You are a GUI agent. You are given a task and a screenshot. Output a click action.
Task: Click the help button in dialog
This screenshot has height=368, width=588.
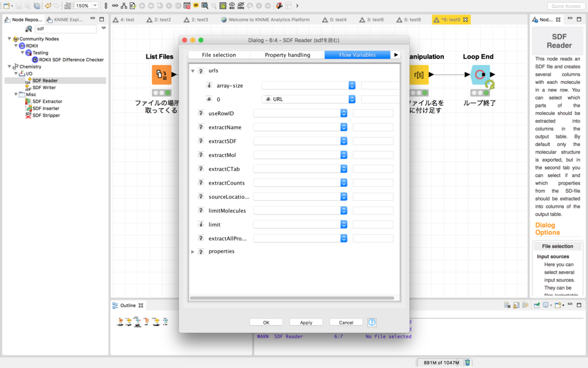pyautogui.click(x=372, y=322)
